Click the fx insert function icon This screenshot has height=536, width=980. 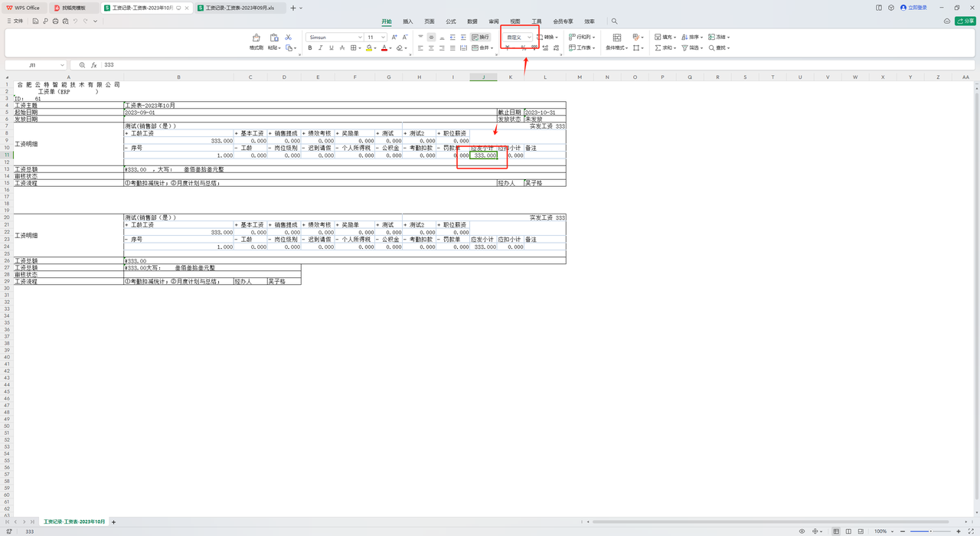pyautogui.click(x=93, y=65)
